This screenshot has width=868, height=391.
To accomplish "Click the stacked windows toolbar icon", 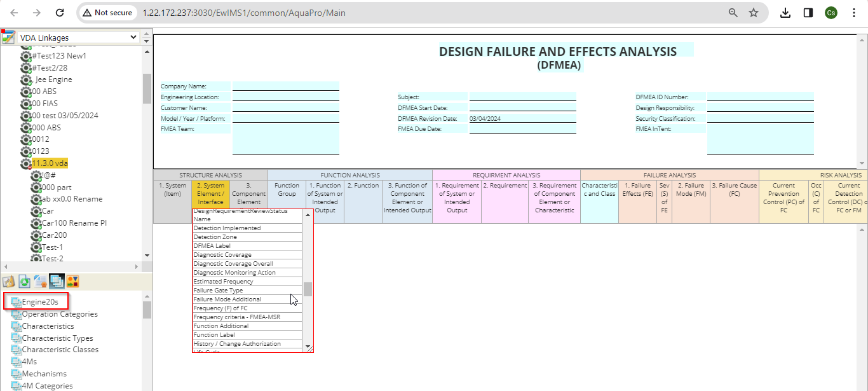I will point(56,281).
